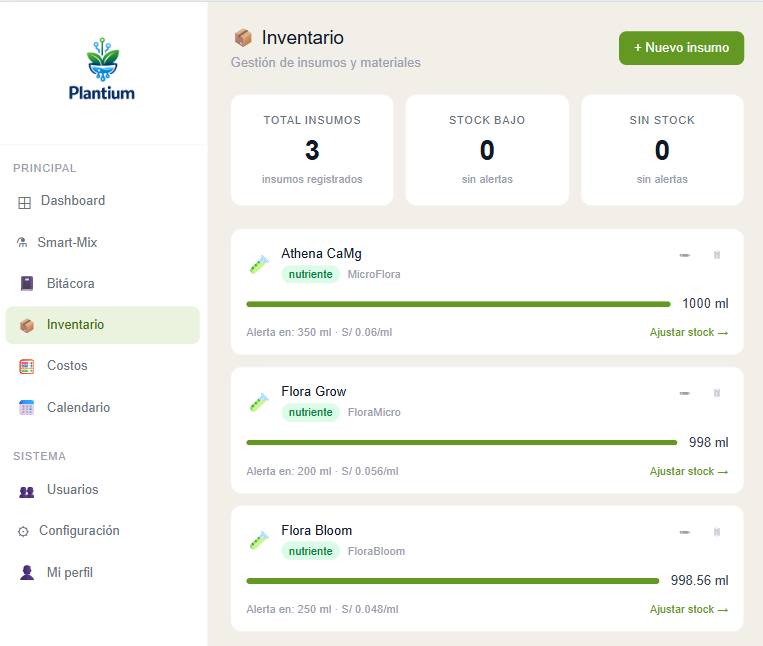Click Ajustar stock for Athena CaMg
The width and height of the screenshot is (763, 646).
tap(689, 333)
